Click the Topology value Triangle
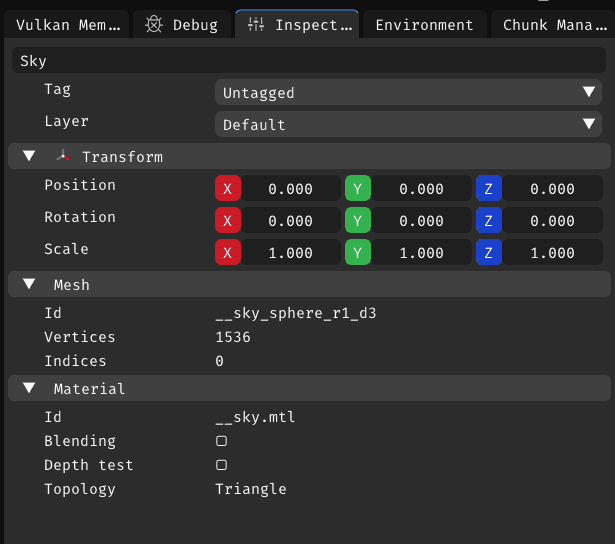This screenshot has height=544, width=615. 251,489
